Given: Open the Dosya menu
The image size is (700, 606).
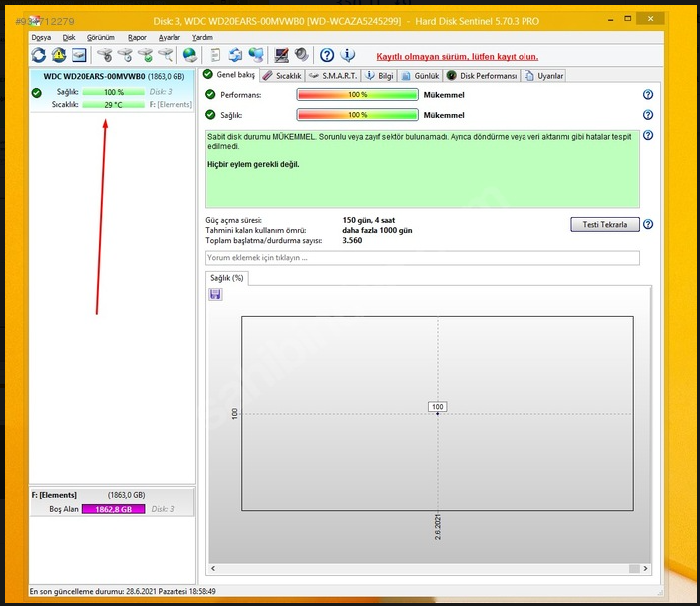Looking at the screenshot, I should tap(41, 38).
